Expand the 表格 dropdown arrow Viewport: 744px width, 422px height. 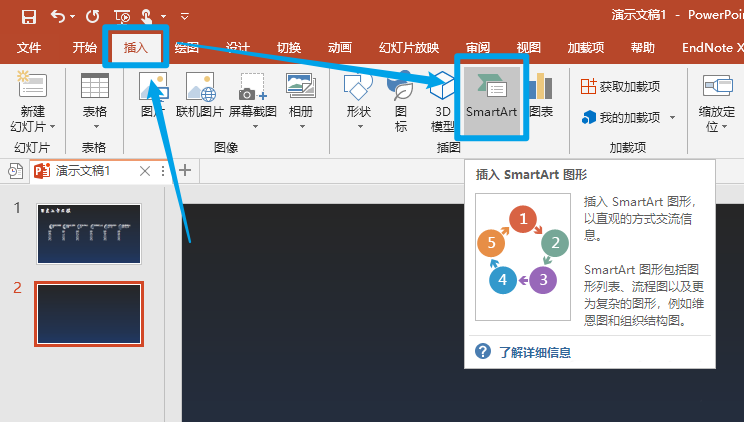point(96,127)
